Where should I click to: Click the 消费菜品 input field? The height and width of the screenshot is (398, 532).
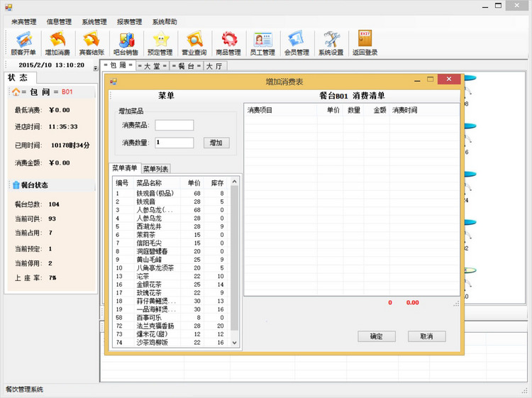pos(174,126)
